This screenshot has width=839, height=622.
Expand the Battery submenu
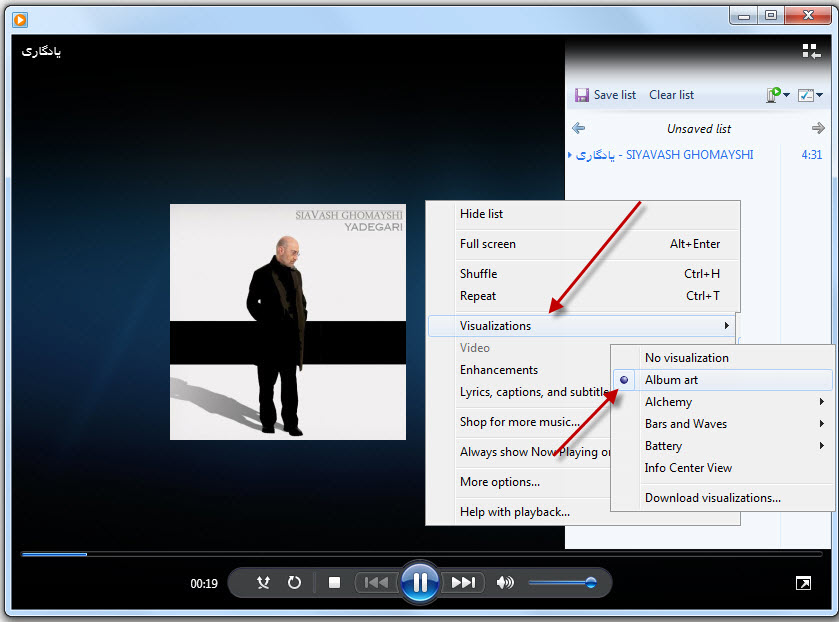coord(723,446)
